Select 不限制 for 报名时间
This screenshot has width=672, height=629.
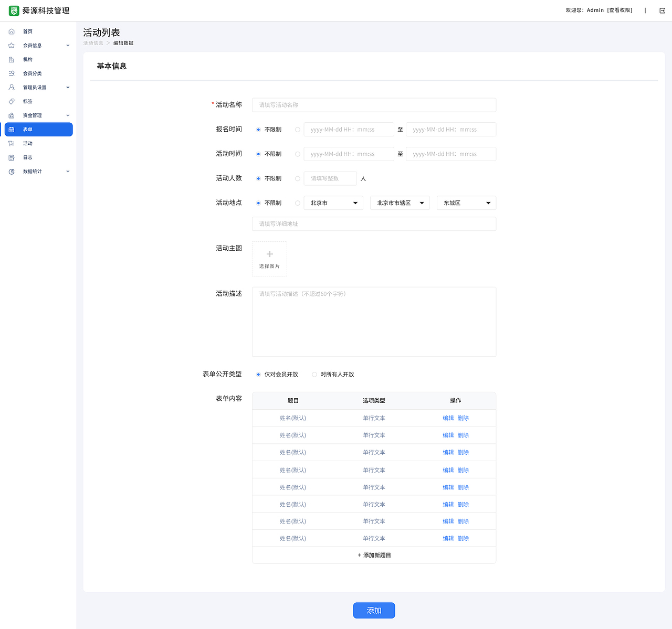click(x=258, y=130)
